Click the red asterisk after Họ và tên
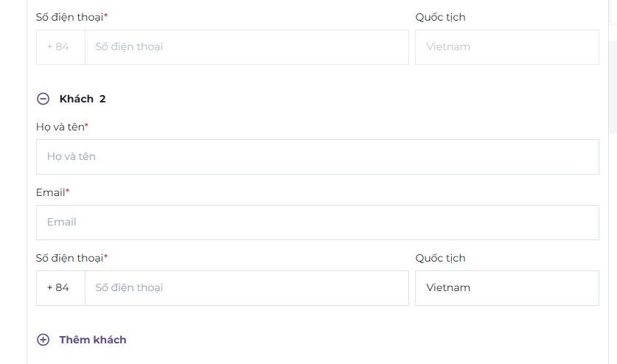 point(86,126)
